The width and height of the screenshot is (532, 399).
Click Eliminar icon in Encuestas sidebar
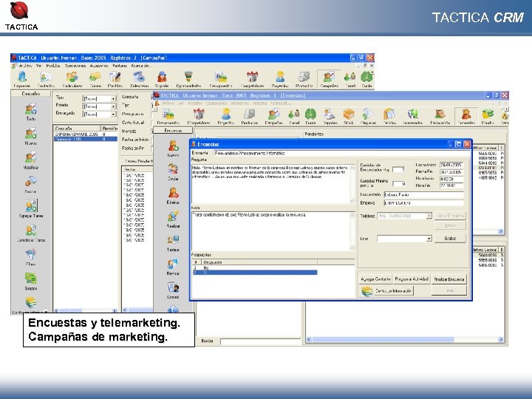point(173,196)
